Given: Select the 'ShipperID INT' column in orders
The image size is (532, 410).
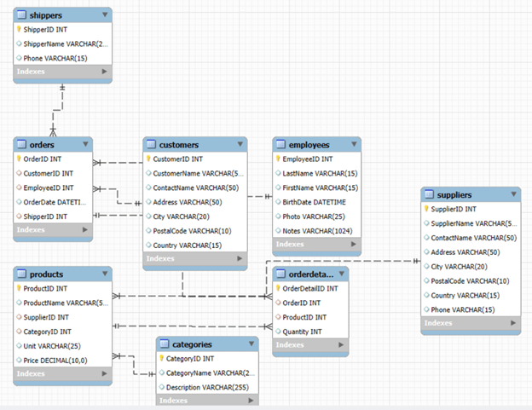Looking at the screenshot, I should (45, 217).
